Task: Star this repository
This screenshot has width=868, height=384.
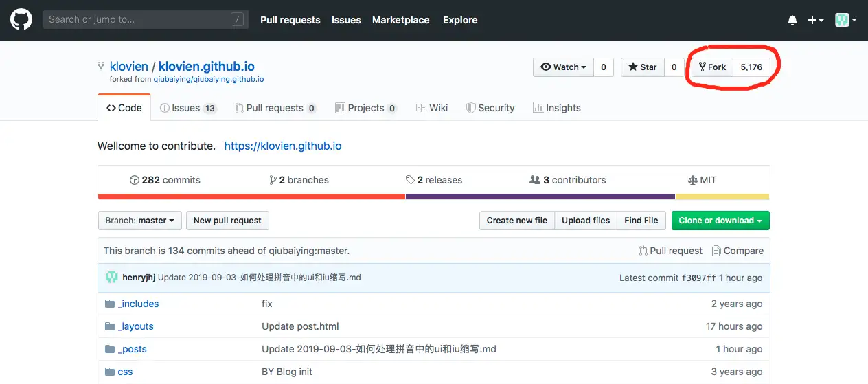Action: pyautogui.click(x=643, y=67)
